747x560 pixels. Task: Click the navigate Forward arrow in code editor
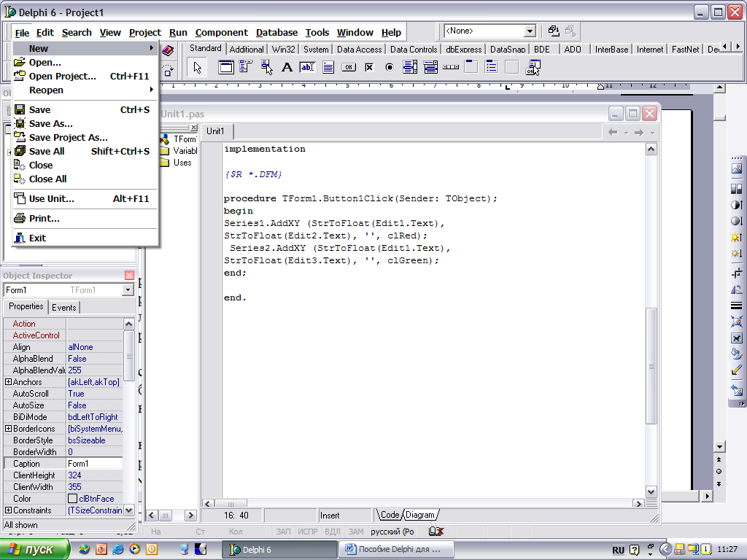pos(639,133)
